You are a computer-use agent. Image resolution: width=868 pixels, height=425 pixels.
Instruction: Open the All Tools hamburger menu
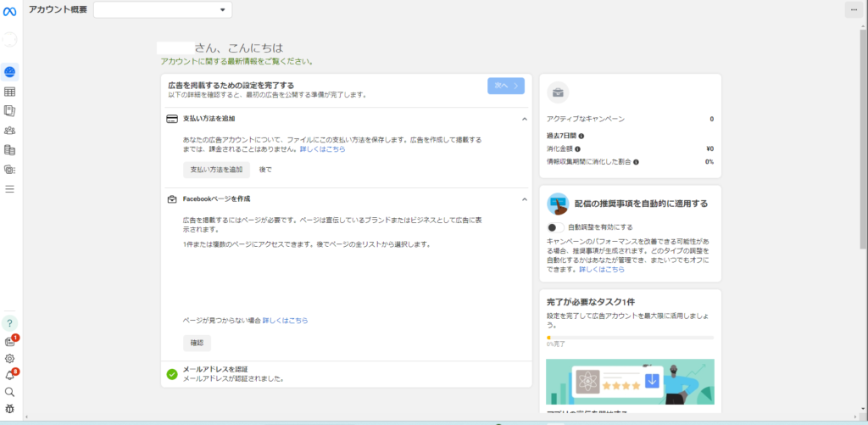[10, 188]
